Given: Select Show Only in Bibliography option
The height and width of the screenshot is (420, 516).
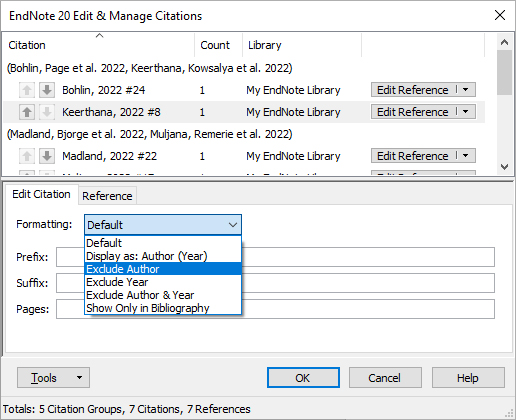Looking at the screenshot, I should coord(163,308).
